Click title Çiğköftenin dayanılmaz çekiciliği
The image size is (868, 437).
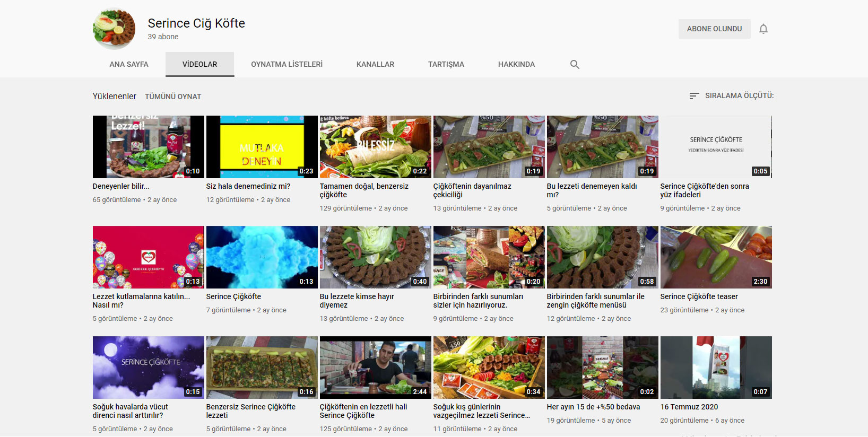click(x=472, y=190)
